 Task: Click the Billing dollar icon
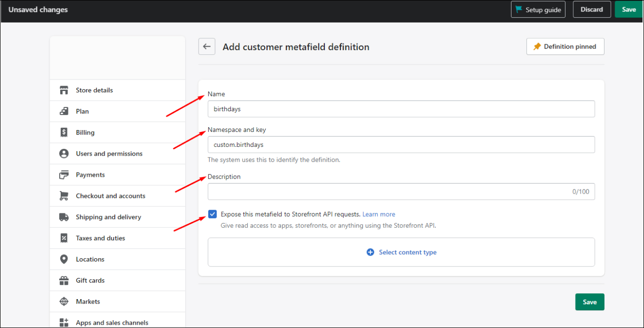(x=64, y=132)
